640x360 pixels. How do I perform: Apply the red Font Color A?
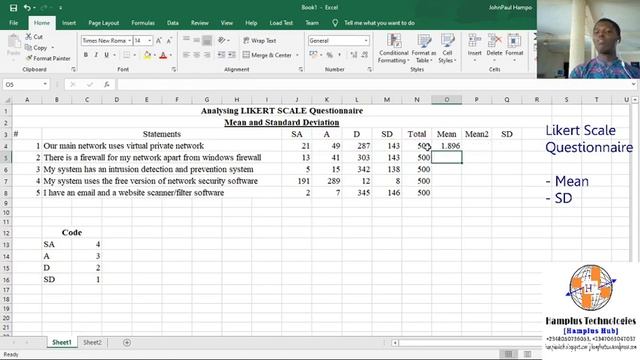(163, 55)
